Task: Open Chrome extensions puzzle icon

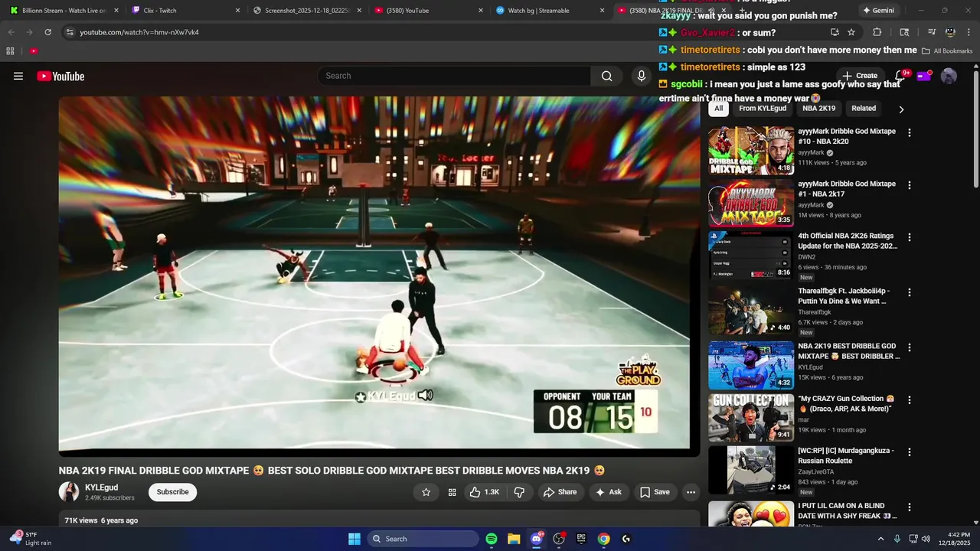Action: pyautogui.click(x=877, y=32)
